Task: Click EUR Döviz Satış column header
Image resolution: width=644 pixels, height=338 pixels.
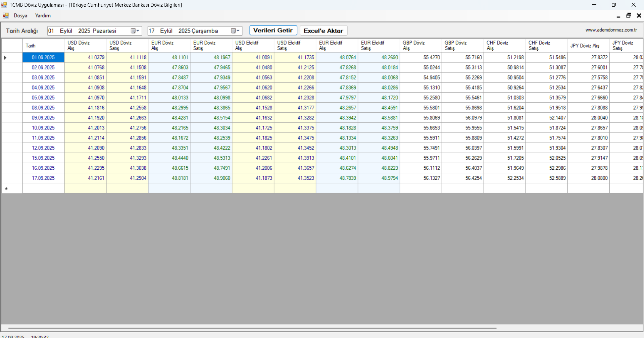Action: click(x=211, y=46)
